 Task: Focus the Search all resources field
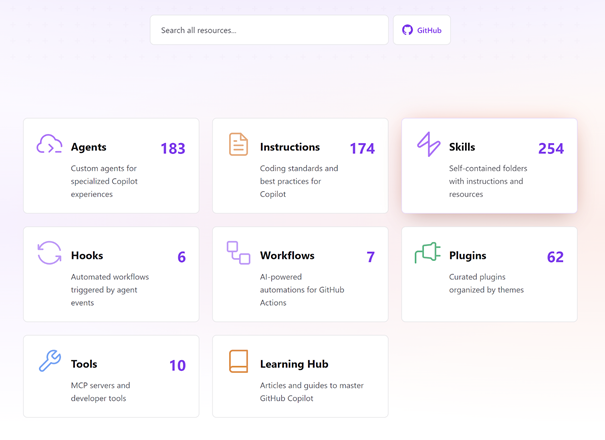click(269, 30)
